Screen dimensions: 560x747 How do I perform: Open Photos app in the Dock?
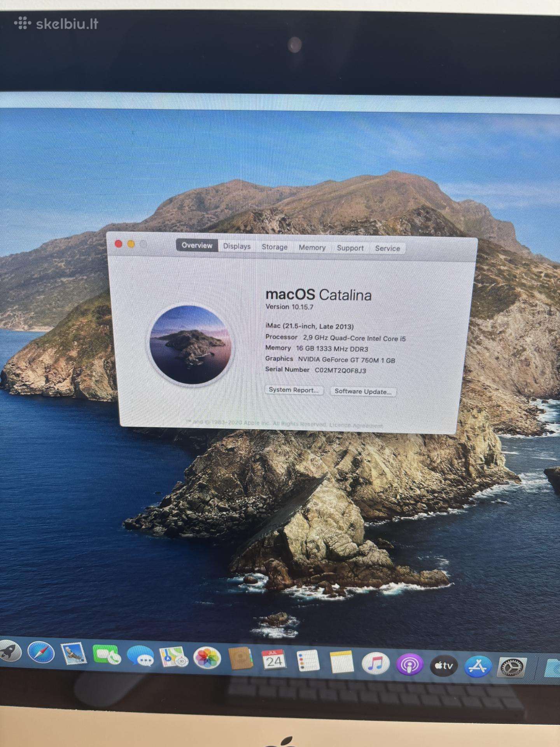click(x=208, y=659)
